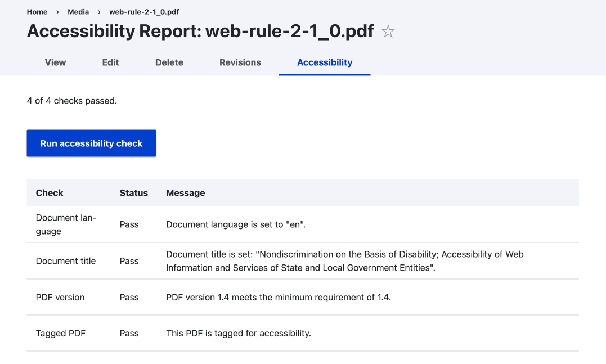Image resolution: width=606 pixels, height=364 pixels.
Task: Click the Document language check cell
Action: click(x=66, y=224)
